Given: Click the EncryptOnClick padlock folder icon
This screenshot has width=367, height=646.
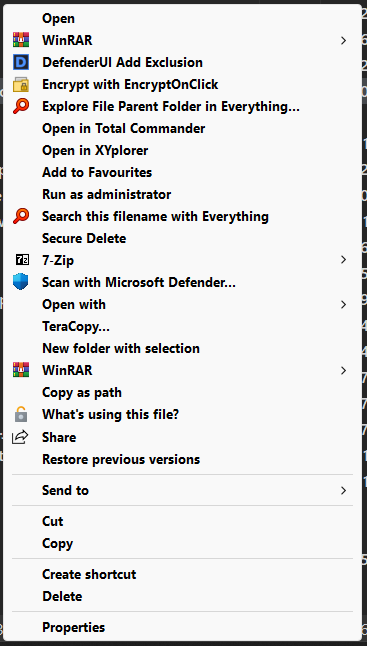Looking at the screenshot, I should tap(21, 84).
